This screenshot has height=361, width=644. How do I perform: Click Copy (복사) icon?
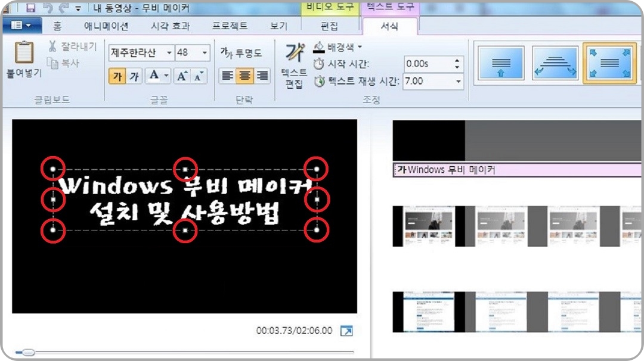point(52,63)
